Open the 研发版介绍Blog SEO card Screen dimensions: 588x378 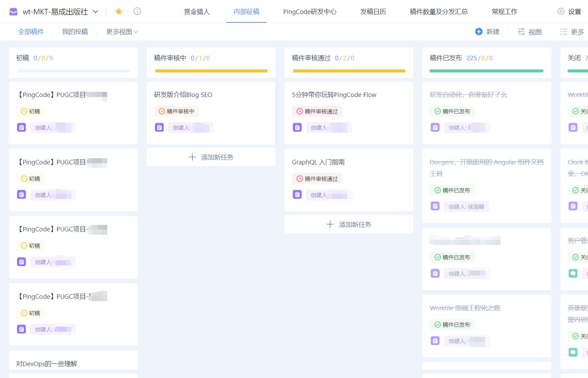[x=211, y=113]
